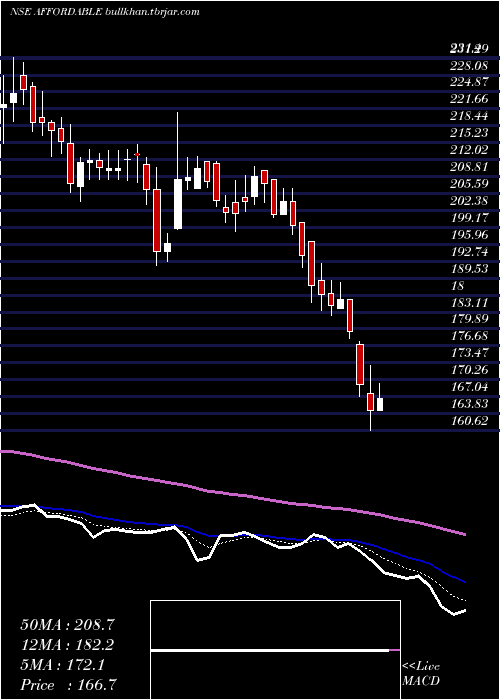Viewport: 500px width, 700px height.
Task: Click the 'NSE AFFORDABLE' chart title text
Action: click(56, 12)
